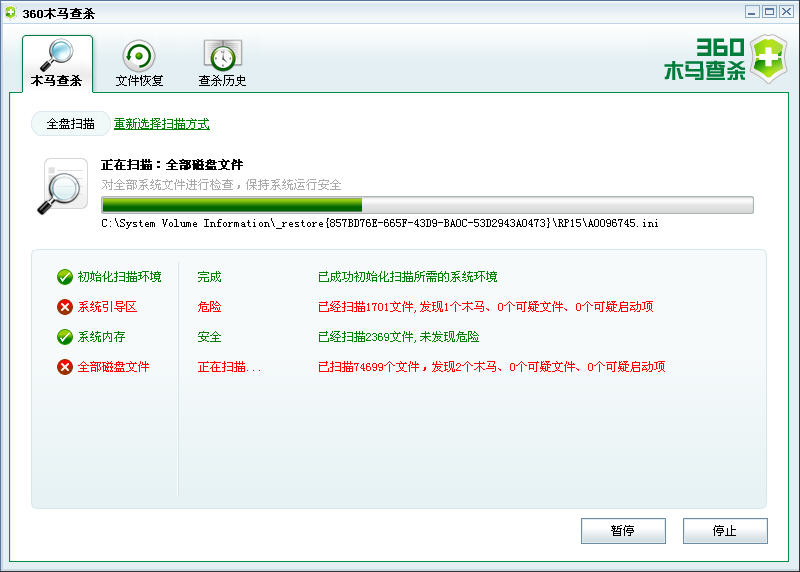The height and width of the screenshot is (572, 800).
Task: Click the 安全 status text
Action: 209,337
